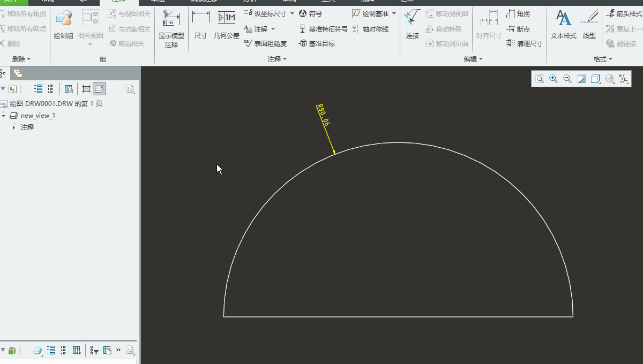Open the 编辑 group dropdown

point(474,59)
